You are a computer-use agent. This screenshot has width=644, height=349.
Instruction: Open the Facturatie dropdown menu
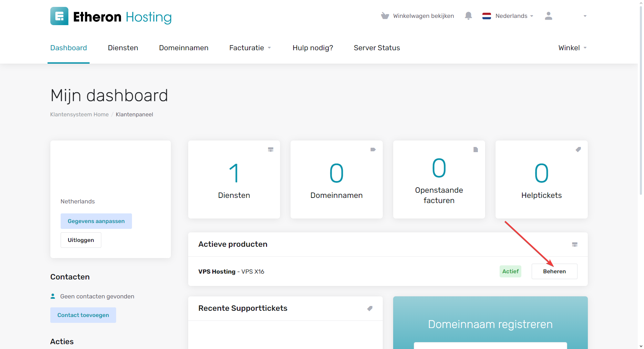250,48
